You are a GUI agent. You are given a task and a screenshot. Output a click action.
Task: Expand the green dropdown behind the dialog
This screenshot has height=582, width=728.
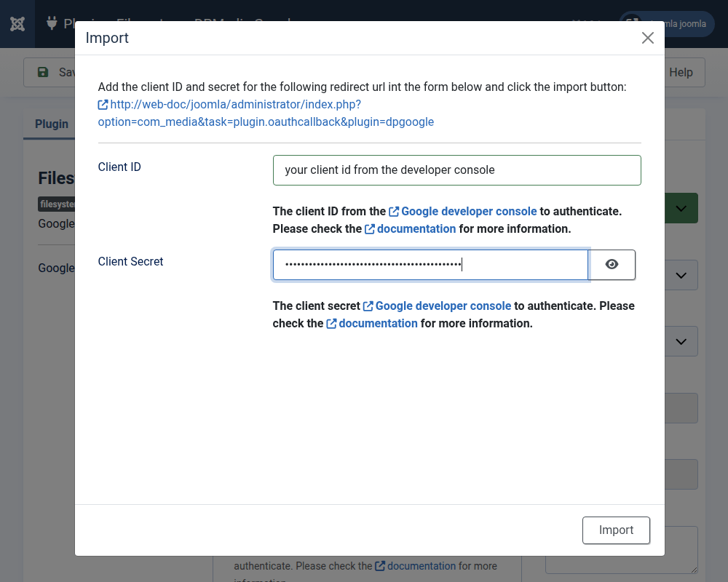(x=681, y=209)
